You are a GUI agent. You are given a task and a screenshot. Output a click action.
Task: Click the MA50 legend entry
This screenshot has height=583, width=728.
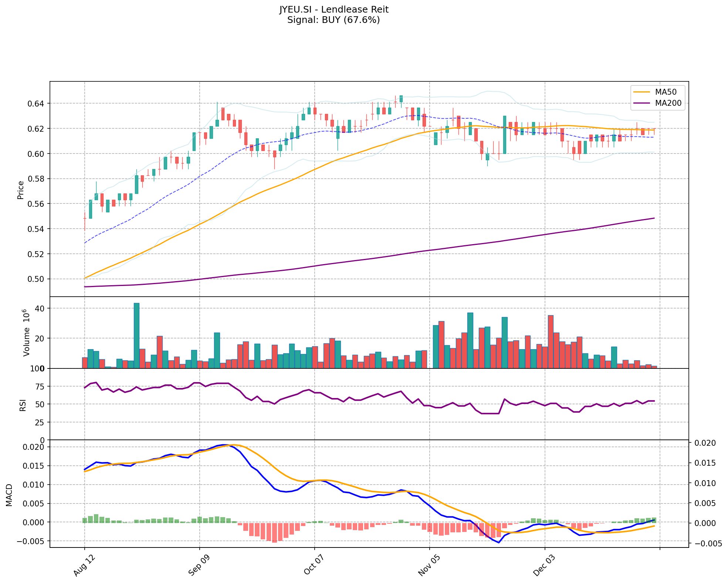[x=666, y=92]
